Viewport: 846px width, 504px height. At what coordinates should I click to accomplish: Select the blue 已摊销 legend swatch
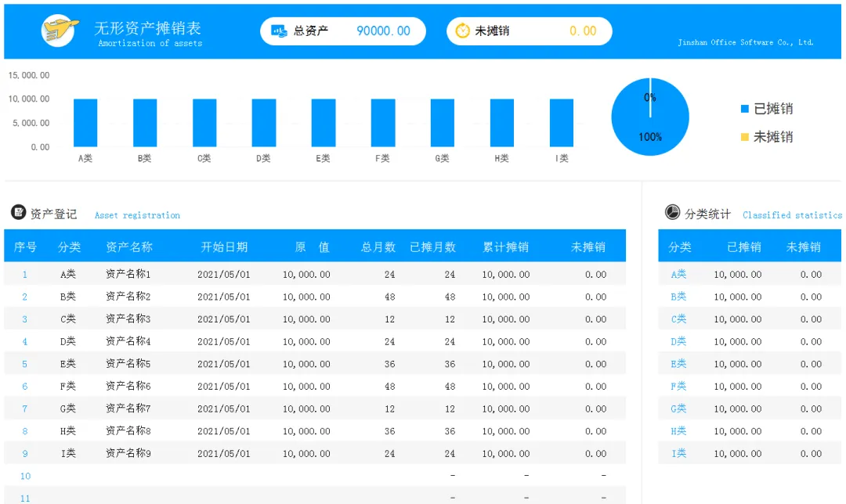pos(745,109)
